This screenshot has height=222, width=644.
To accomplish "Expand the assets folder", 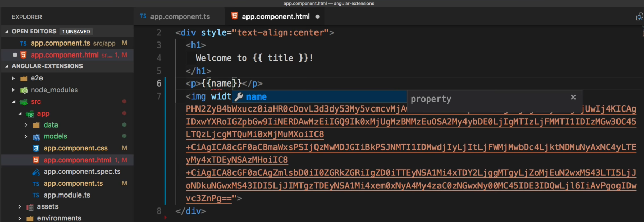I will tap(20, 206).
